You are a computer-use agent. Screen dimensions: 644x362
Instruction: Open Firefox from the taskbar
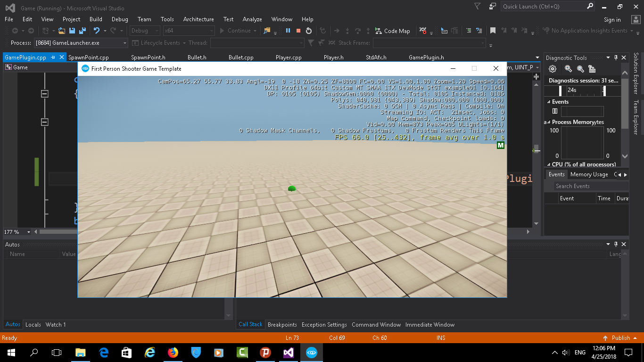tap(173, 353)
